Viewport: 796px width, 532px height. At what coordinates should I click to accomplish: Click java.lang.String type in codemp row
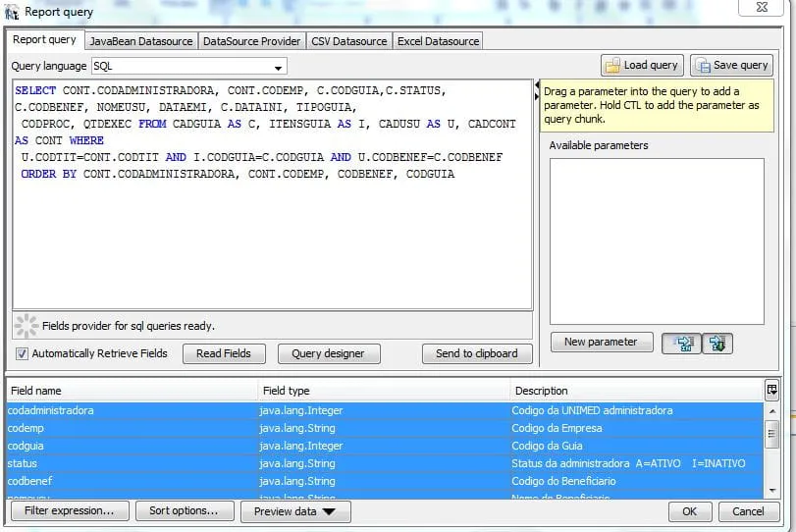point(297,428)
